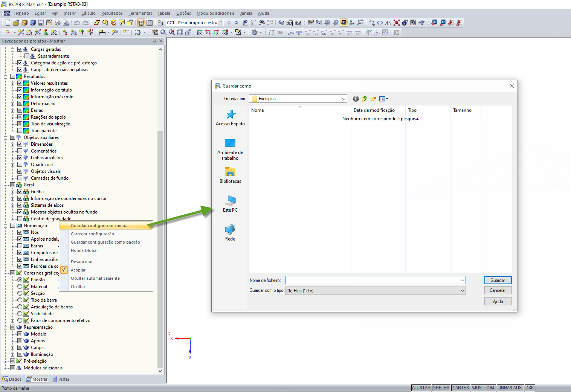
Task: Click the navigator scrollbar down arrow
Action: (160, 371)
